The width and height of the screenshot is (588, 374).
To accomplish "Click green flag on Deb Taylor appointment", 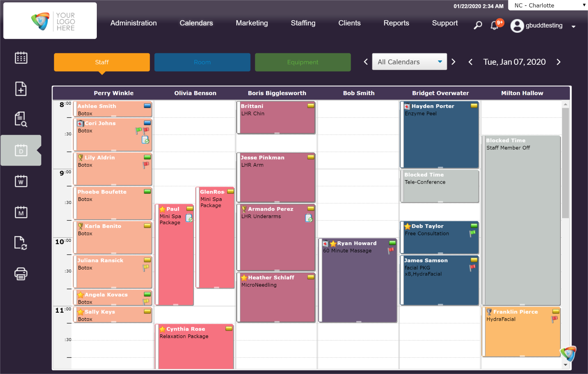I will (473, 233).
